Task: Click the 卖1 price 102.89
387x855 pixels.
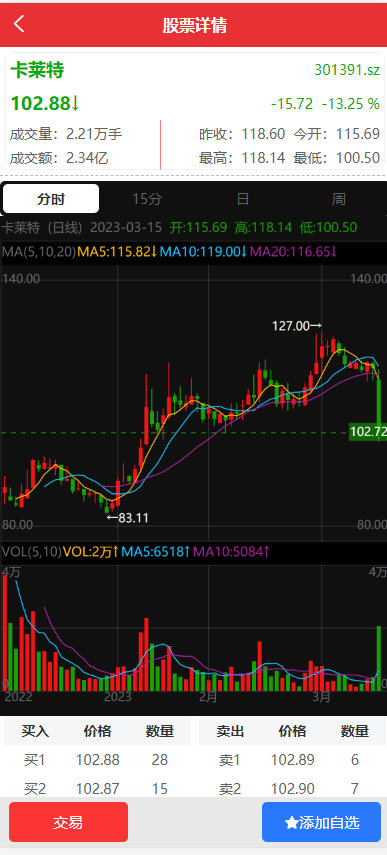Action: pos(293,760)
